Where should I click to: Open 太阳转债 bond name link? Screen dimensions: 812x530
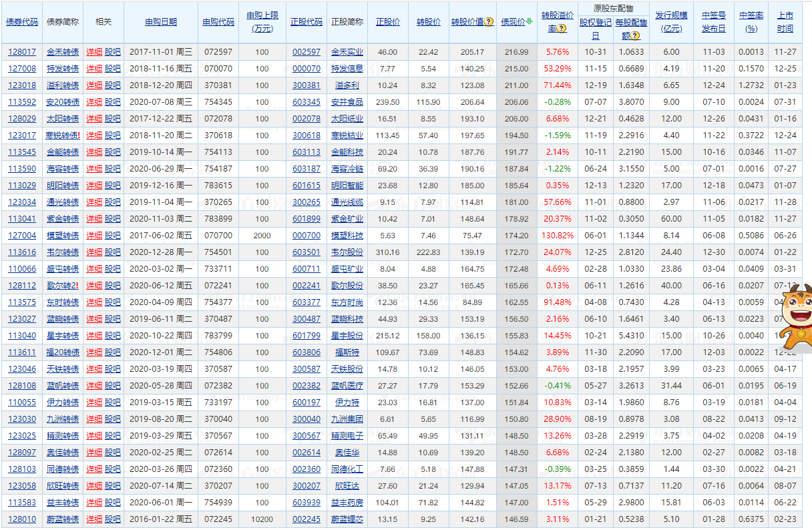point(63,119)
